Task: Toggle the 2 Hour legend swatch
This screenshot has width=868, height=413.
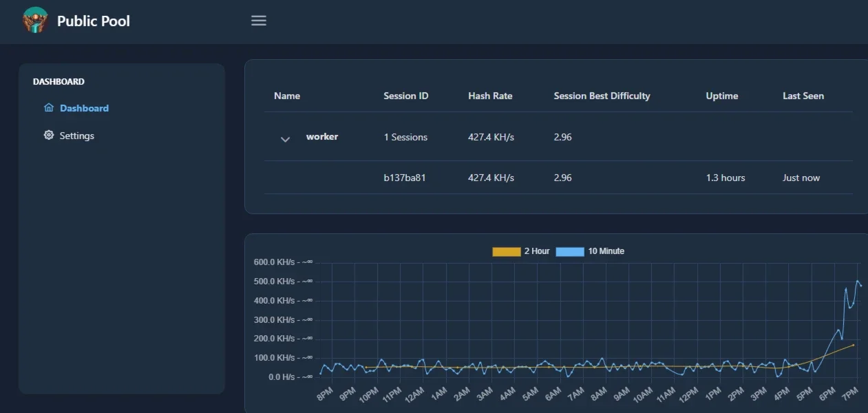Action: coord(507,251)
